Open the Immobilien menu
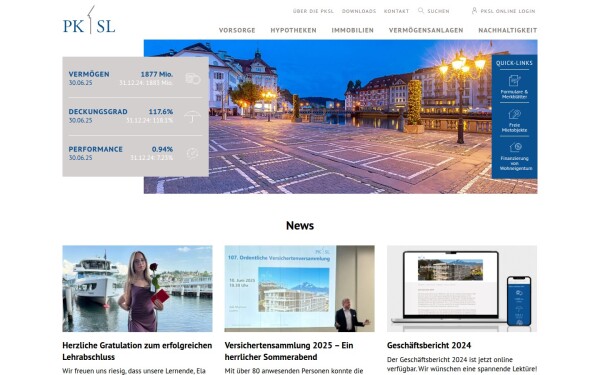600x375 pixels. click(352, 30)
